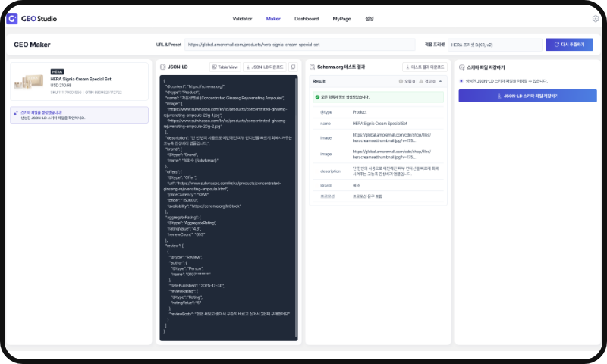Open the MyPage menu item
The height and width of the screenshot is (364, 607).
pyautogui.click(x=341, y=18)
